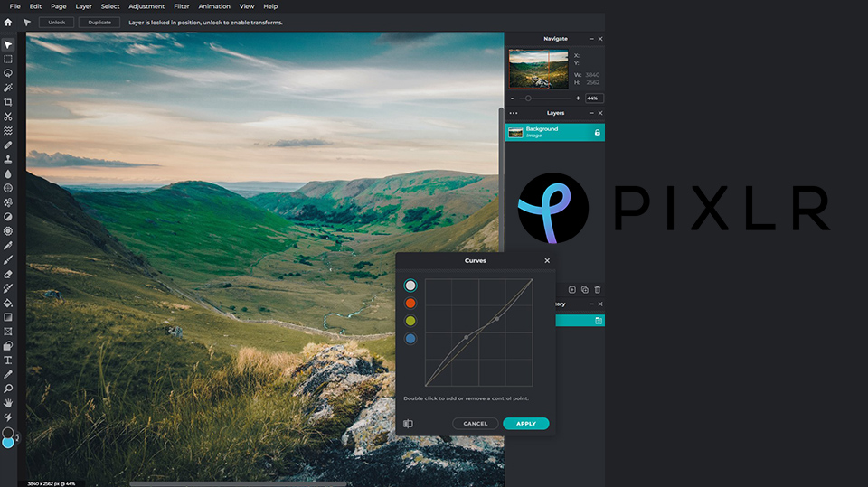Click the Apply button in Curves
This screenshot has width=868, height=487.
[526, 424]
